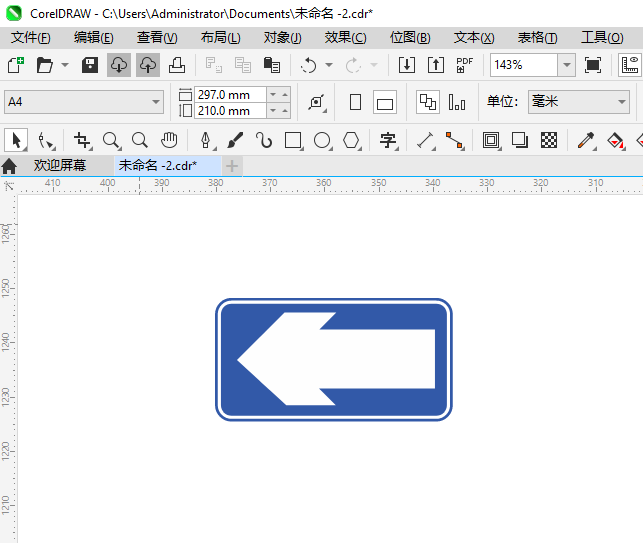
Task: Select the Artistic media brush tool
Action: click(x=235, y=141)
